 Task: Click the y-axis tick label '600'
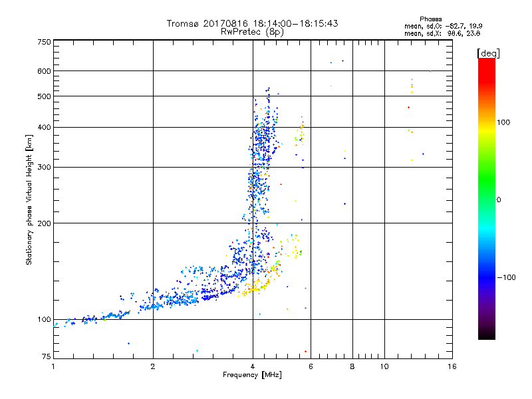tap(45, 71)
